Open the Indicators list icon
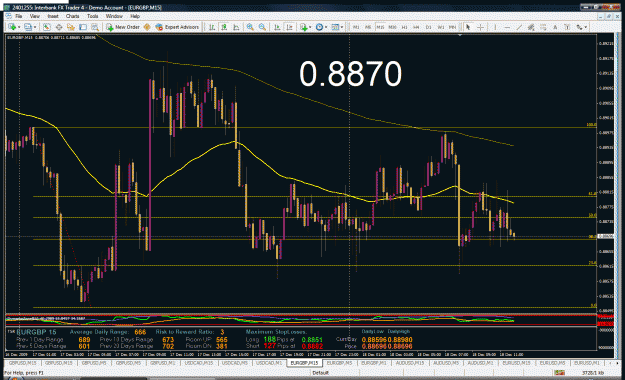The height and width of the screenshot is (380, 625). 304,27
